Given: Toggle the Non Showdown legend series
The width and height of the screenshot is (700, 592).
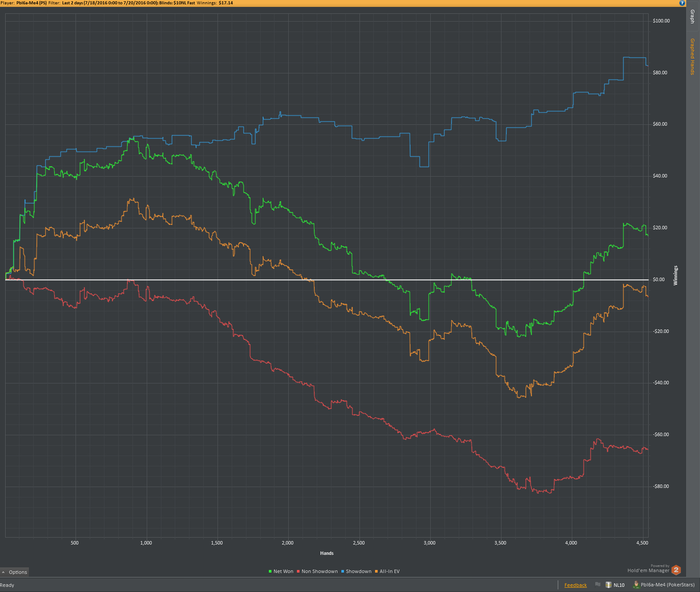Looking at the screenshot, I should [x=317, y=571].
